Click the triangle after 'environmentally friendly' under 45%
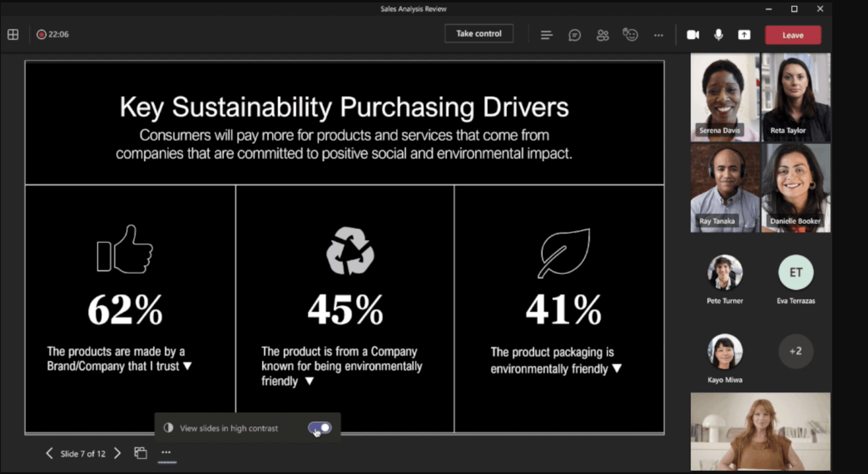This screenshot has height=474, width=868. (x=309, y=381)
